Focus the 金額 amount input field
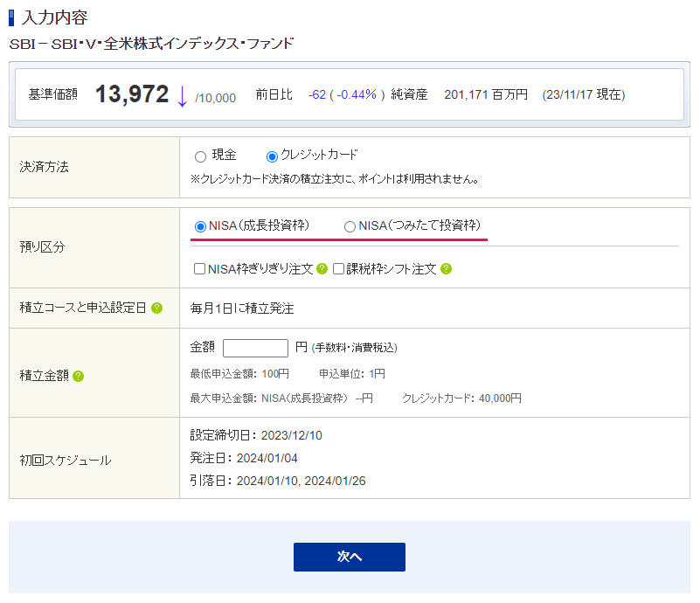This screenshot has width=700, height=603. click(255, 348)
